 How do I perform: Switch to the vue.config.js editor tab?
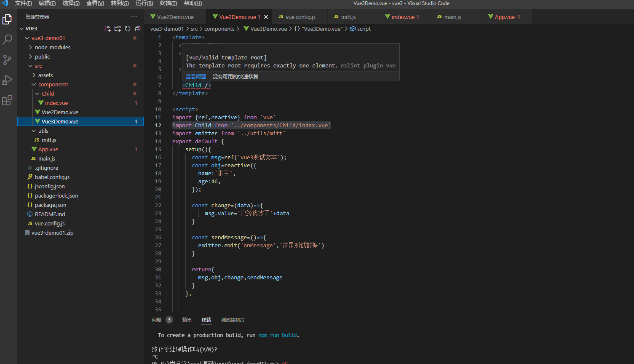coord(300,17)
